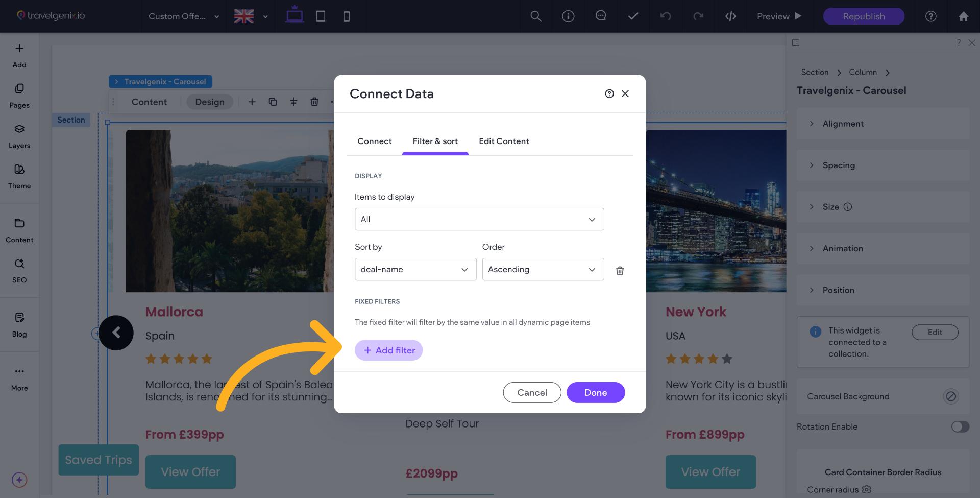The width and height of the screenshot is (980, 498).
Task: Open the Custom Offe... page dropdown
Action: pyautogui.click(x=184, y=16)
